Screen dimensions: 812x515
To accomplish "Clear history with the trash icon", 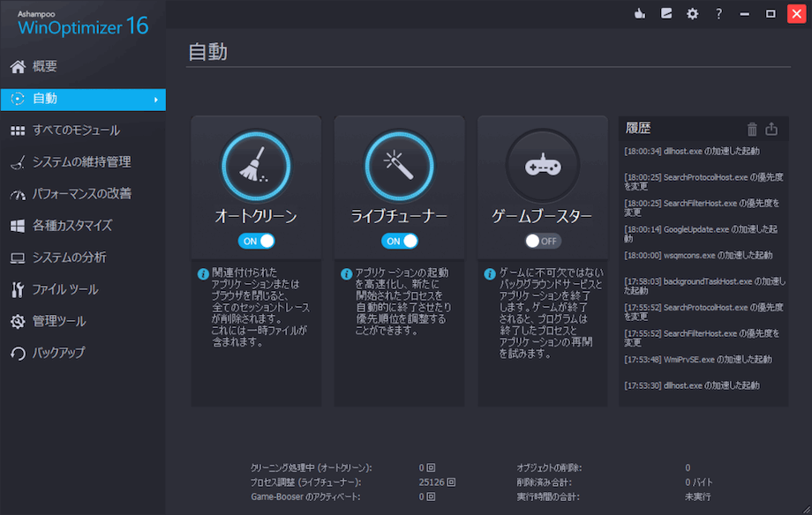I will click(x=752, y=129).
